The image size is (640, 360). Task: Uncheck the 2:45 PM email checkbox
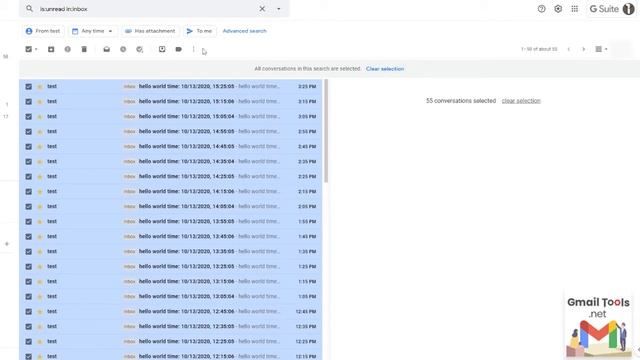(x=29, y=147)
